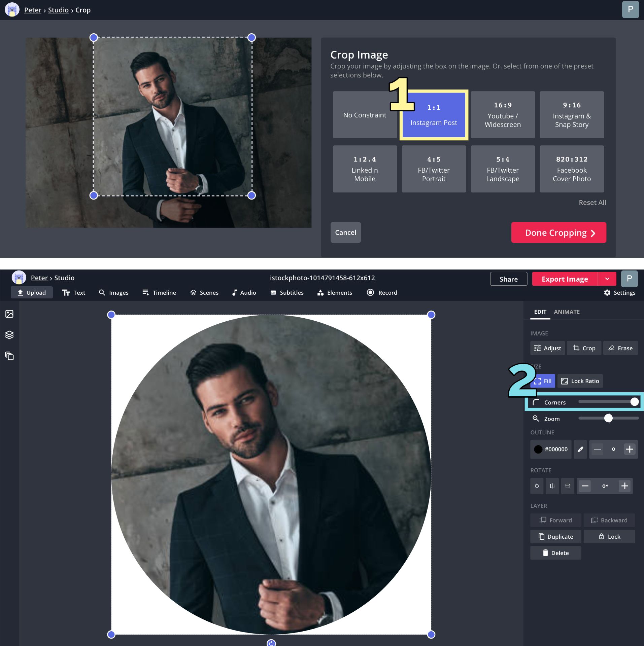Open the Subtitles section in the toolbar
644x646 pixels.
[x=287, y=292]
